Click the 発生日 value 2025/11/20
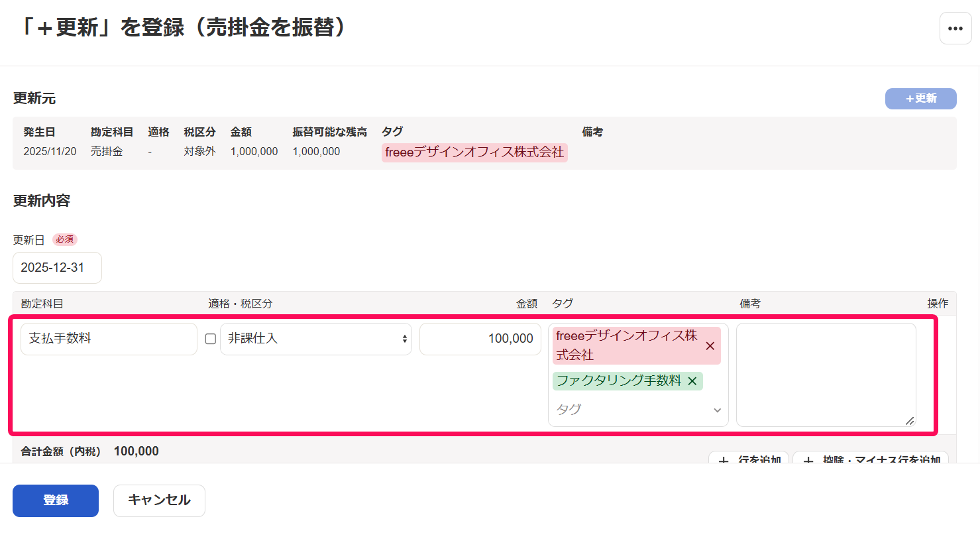 pyautogui.click(x=50, y=152)
